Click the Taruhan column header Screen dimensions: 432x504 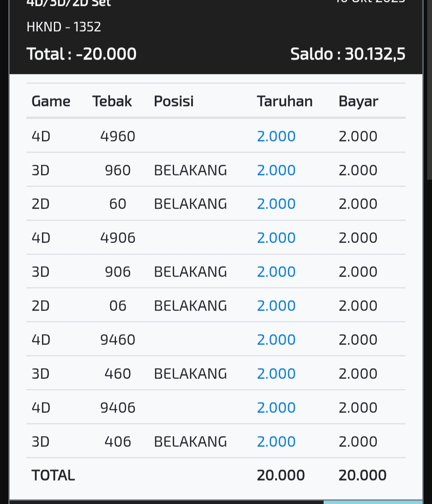pos(284,102)
